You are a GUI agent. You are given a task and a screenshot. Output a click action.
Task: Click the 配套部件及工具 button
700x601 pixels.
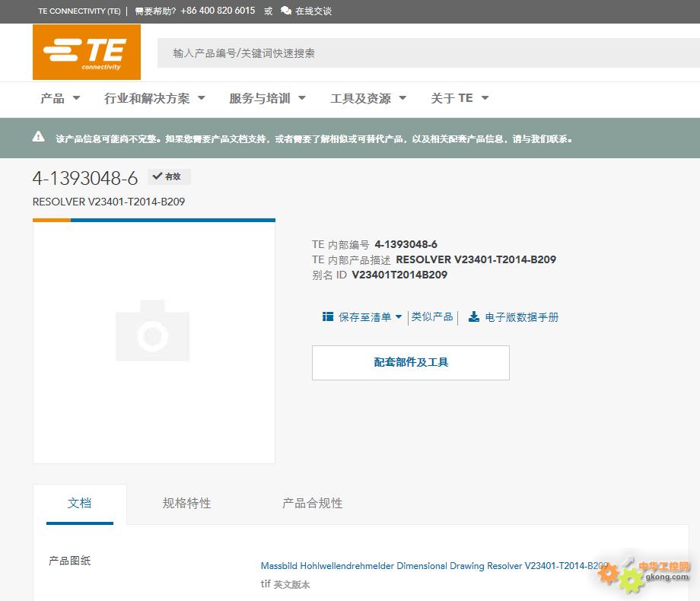(411, 363)
